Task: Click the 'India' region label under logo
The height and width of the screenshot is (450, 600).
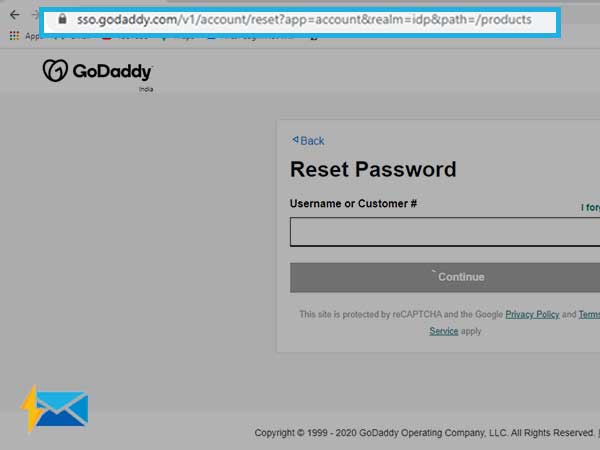Action: coord(146,89)
